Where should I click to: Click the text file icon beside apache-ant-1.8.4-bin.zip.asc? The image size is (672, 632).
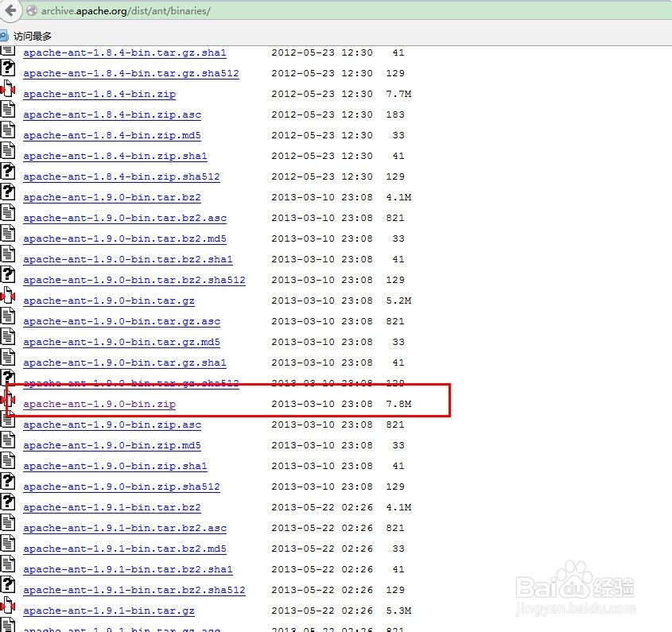pyautogui.click(x=8, y=109)
